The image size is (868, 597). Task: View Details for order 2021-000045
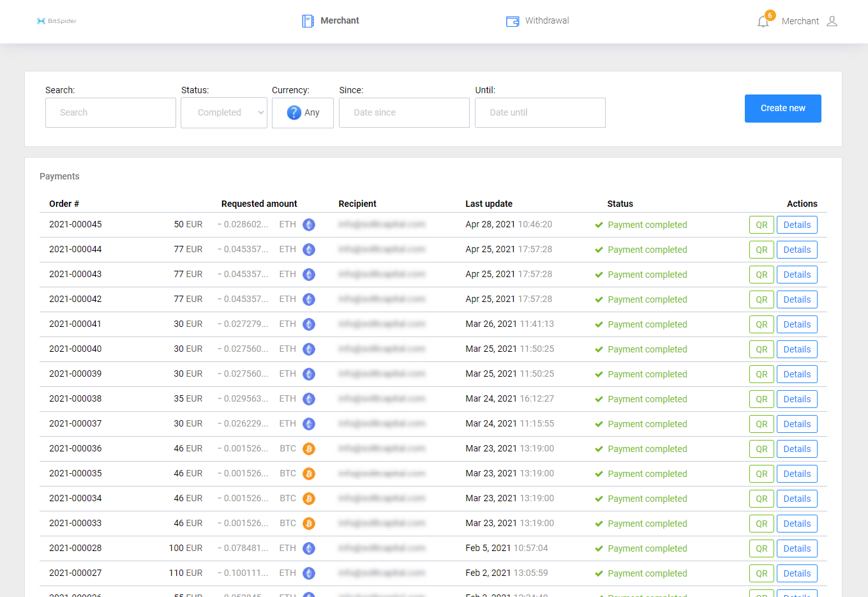coord(797,225)
